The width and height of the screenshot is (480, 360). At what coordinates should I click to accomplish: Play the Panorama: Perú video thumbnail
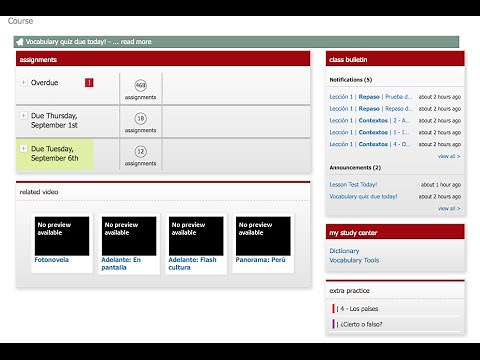(263, 236)
